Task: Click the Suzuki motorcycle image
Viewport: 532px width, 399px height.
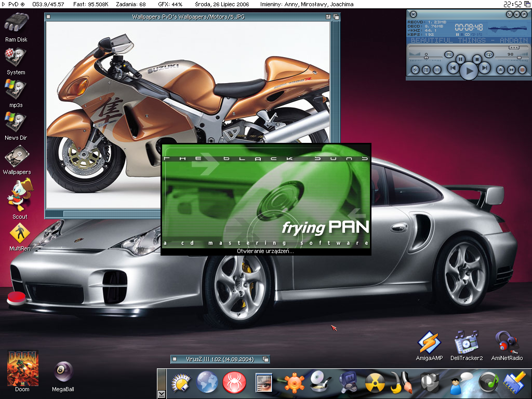Action: 188,115
